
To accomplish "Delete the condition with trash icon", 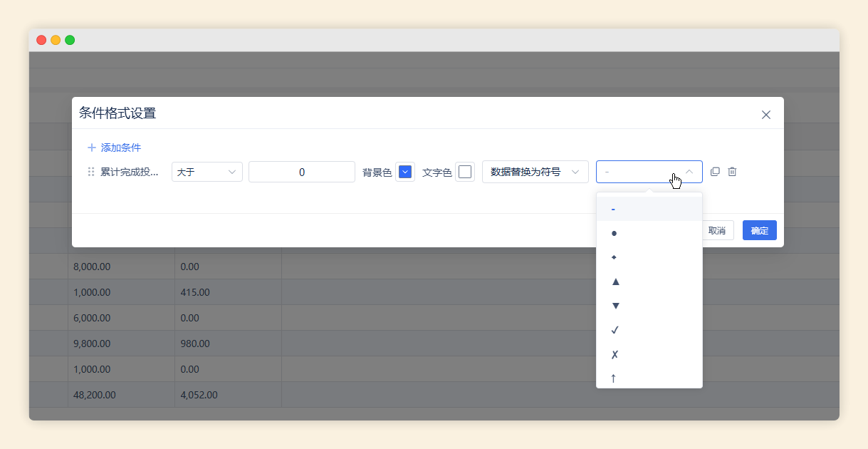I will click(x=732, y=172).
